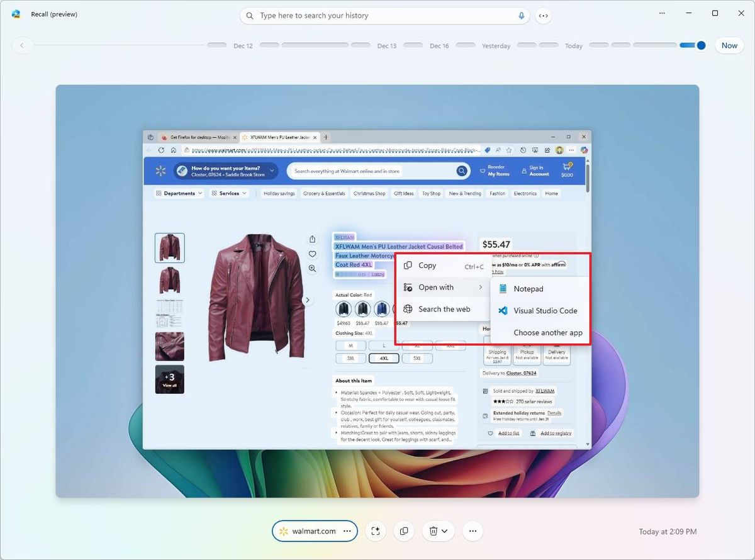Click the back arrow on the timeline
This screenshot has width=755, height=560.
click(23, 45)
